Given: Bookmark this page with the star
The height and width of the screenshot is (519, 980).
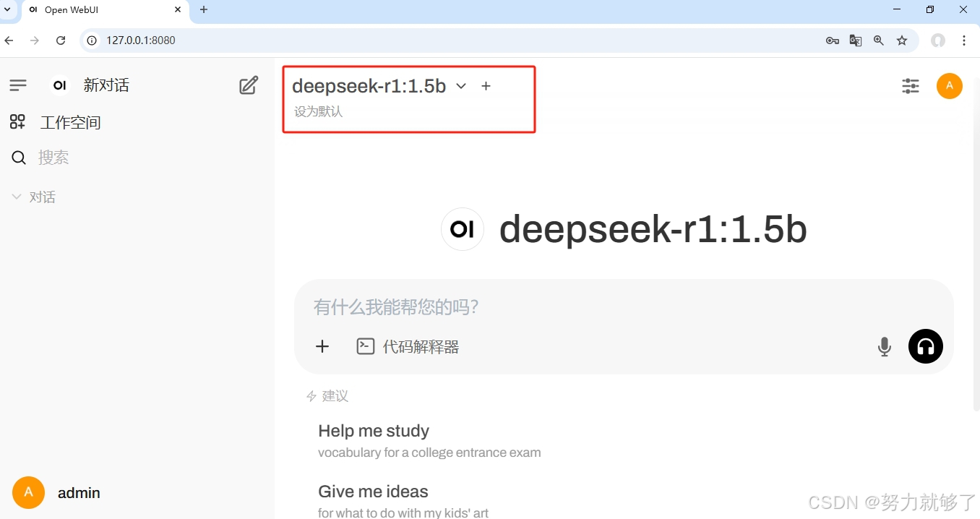Looking at the screenshot, I should 902,40.
